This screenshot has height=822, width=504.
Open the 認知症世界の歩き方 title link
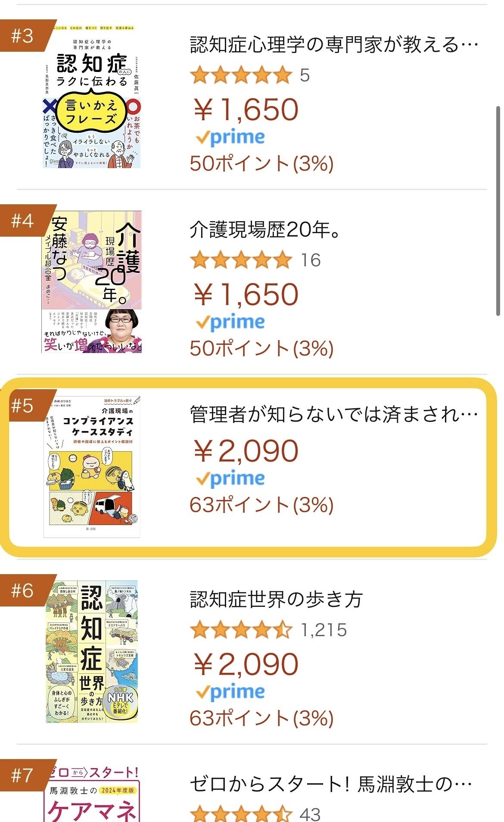coord(276,600)
